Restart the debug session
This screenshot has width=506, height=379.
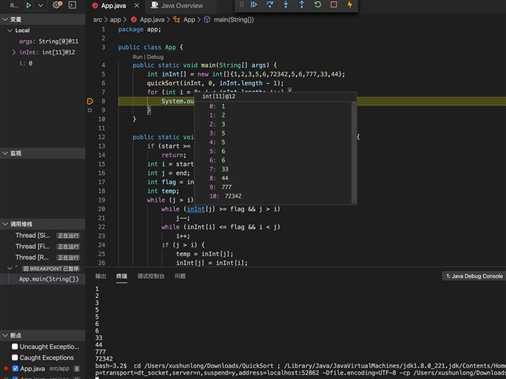click(318, 5)
